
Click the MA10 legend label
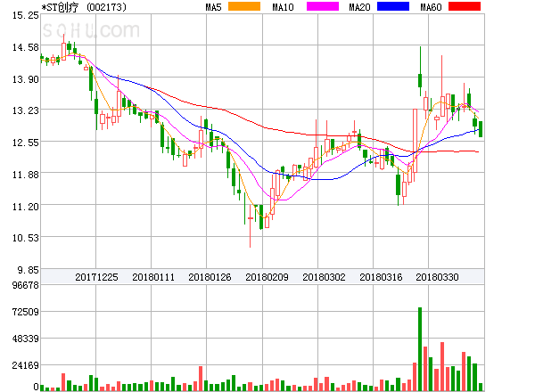[x=283, y=7]
